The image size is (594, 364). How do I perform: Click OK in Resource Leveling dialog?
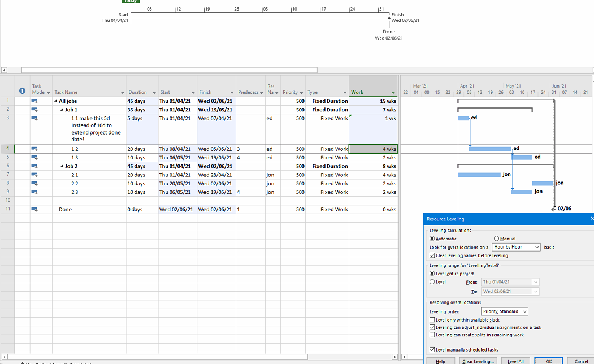tap(549, 361)
